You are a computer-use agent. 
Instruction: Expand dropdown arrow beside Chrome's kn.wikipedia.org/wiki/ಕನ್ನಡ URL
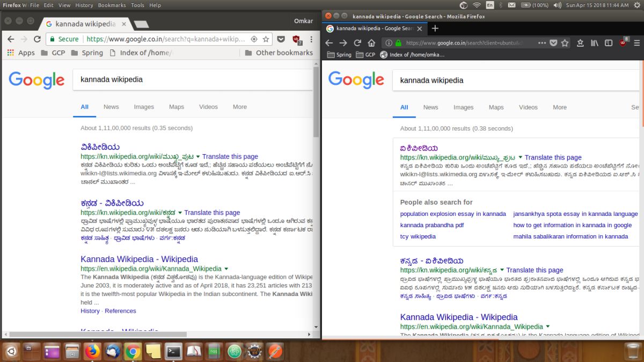point(180,213)
